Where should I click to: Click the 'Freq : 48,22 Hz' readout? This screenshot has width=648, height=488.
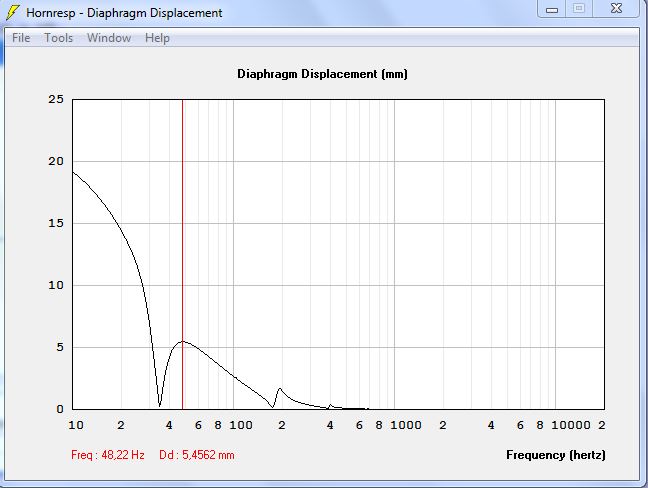point(107,455)
